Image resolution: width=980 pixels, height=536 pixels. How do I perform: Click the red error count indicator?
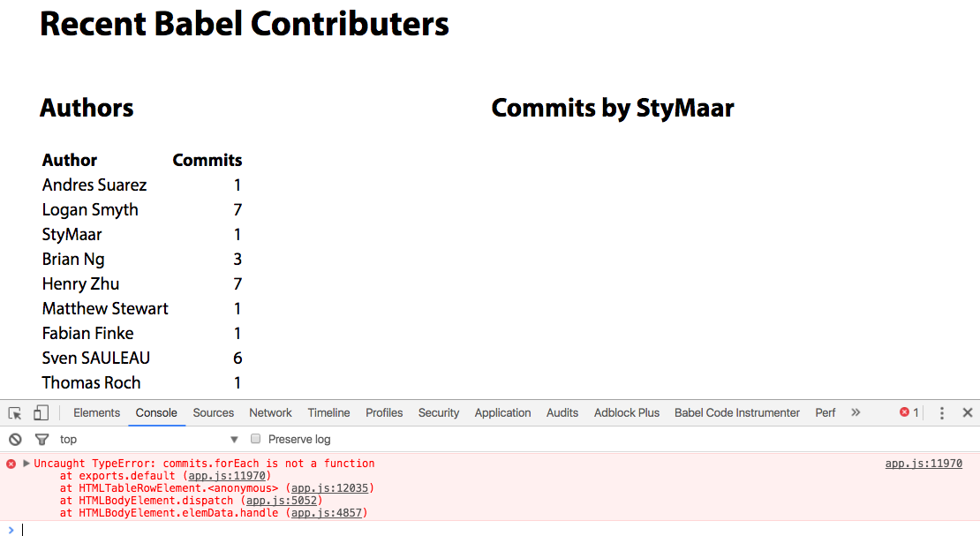tap(909, 412)
